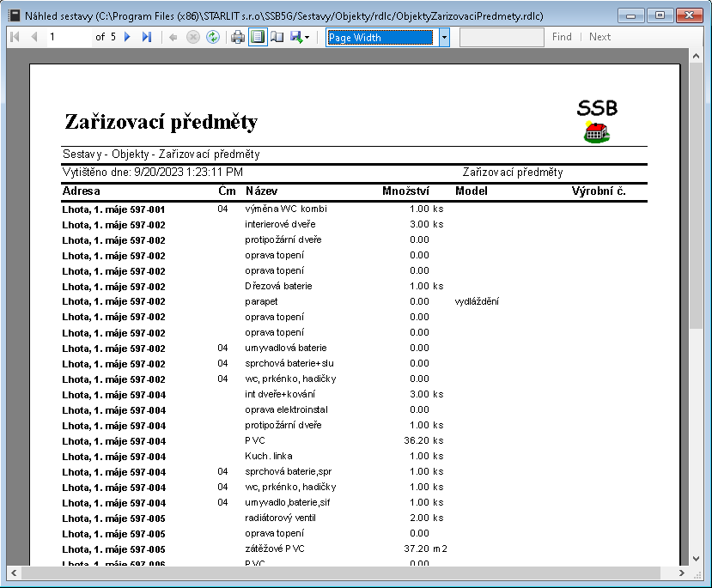
Task: Go to the first page of the report
Action: click(x=15, y=37)
